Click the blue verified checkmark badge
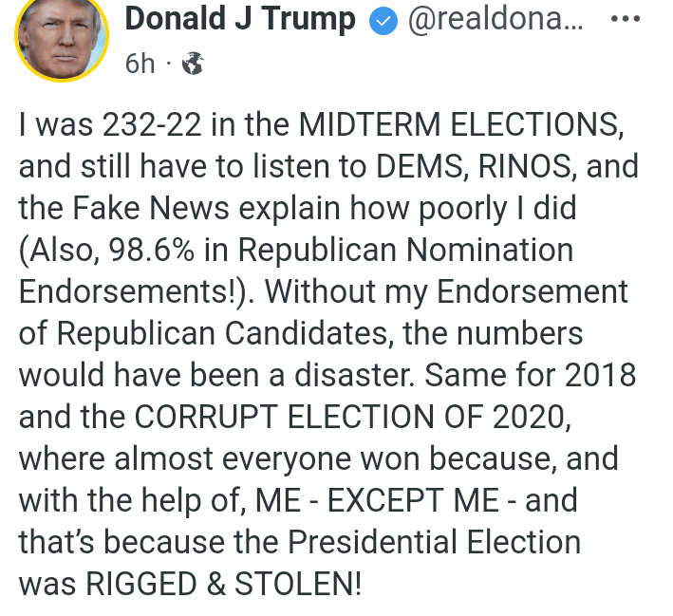This screenshot has width=673, height=616. (x=383, y=19)
